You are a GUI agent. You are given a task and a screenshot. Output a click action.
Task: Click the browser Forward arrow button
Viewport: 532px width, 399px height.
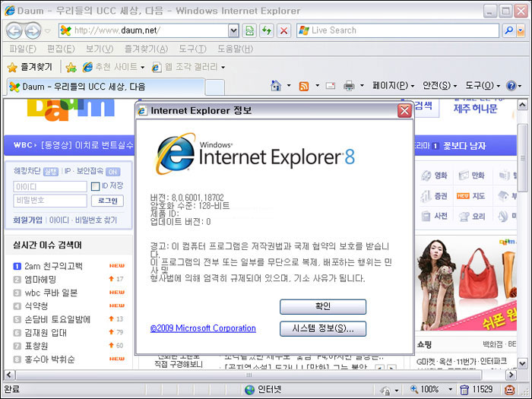[x=33, y=31]
